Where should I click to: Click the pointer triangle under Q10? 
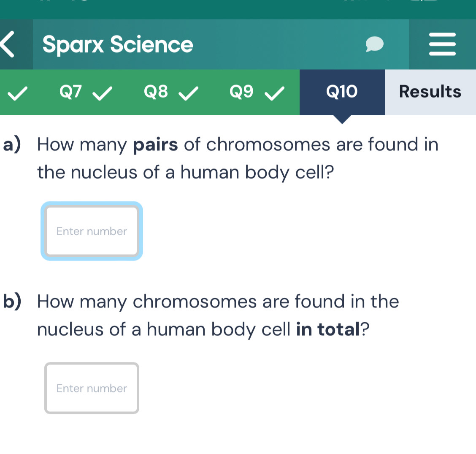click(342, 119)
